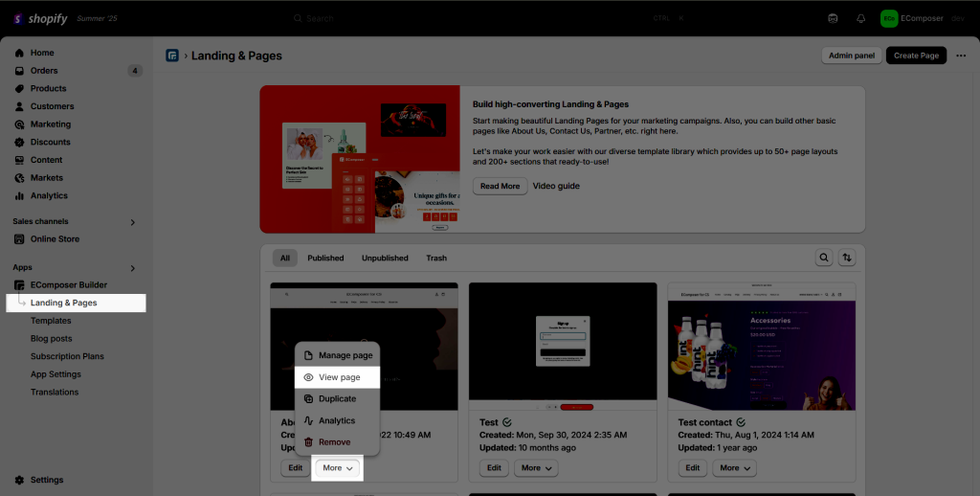Click the Create Page button
Viewport: 980px width, 496px height.
pyautogui.click(x=916, y=56)
